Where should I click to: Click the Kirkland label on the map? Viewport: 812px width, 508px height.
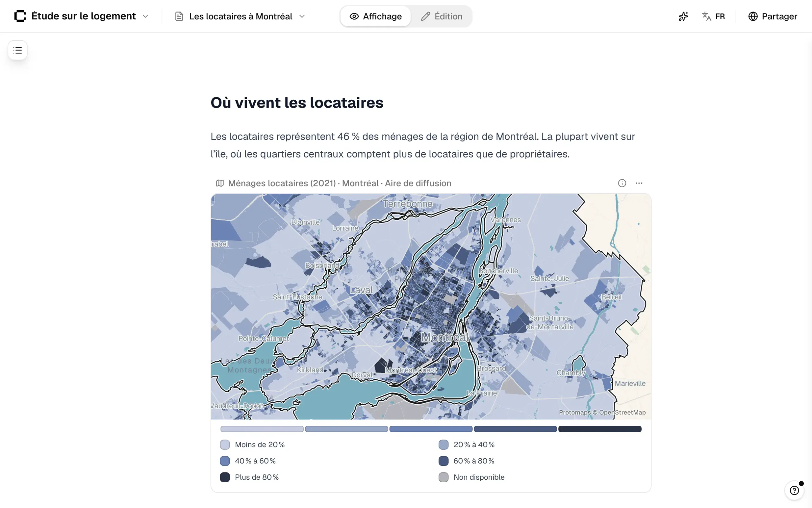(310, 370)
